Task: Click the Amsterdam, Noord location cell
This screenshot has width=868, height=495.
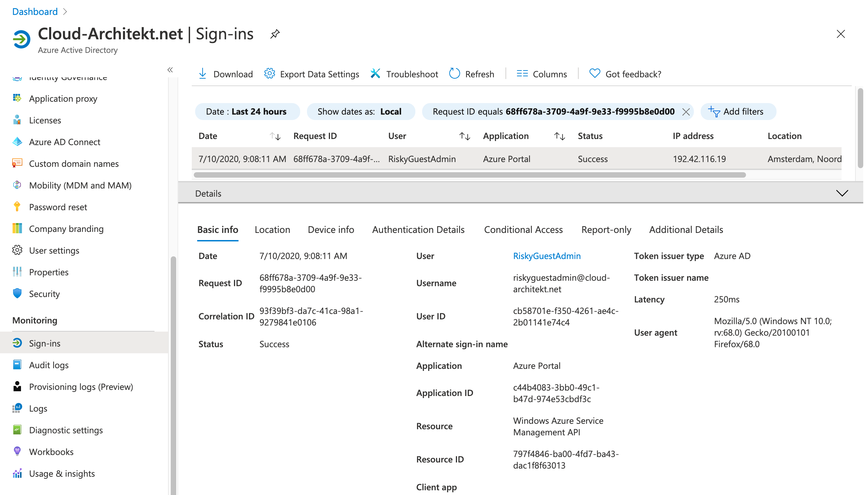Action: [804, 159]
